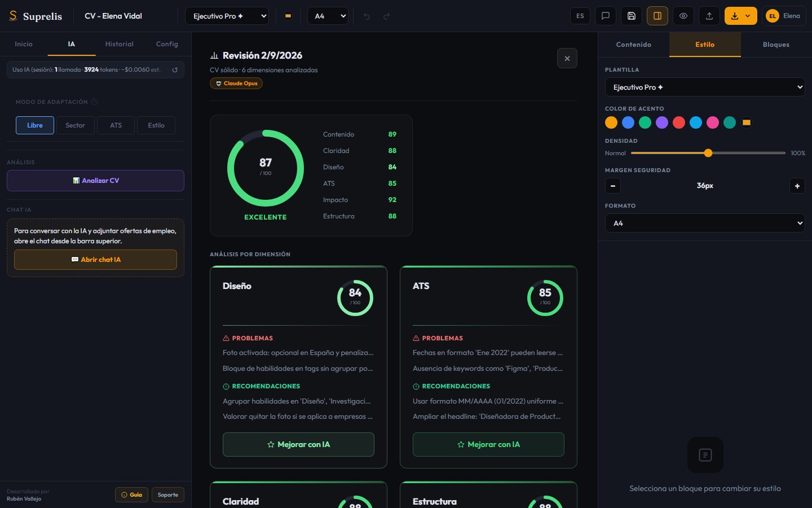Click the share/upload arrow icon
This screenshot has height=508, width=812.
point(709,16)
